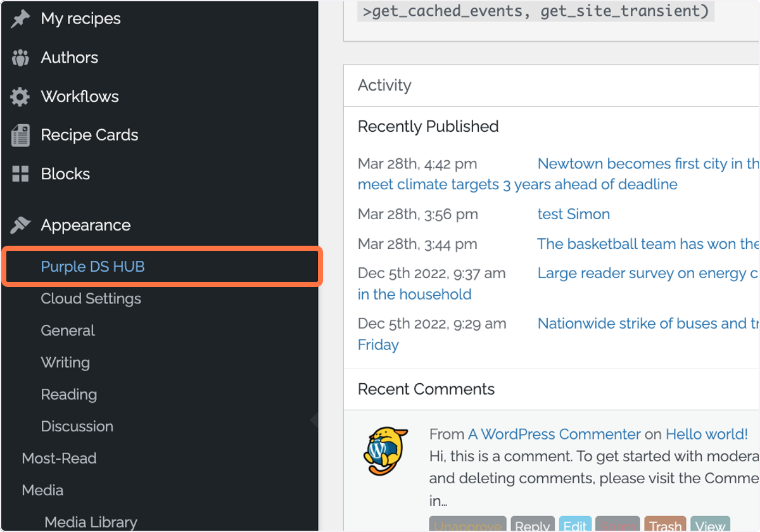Click the Mar 28th, 4:42 pm timestamp
Image resolution: width=760 pixels, height=532 pixels.
coord(417,163)
